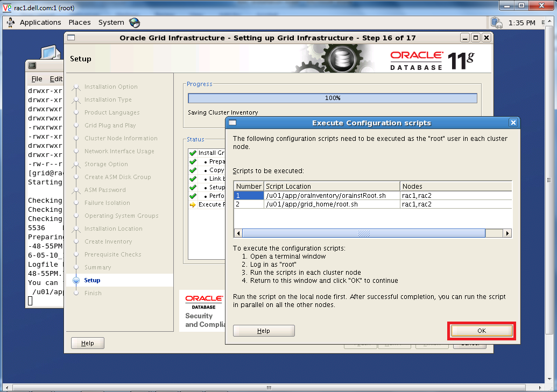Maximize the Oracle Grid Infrastructure window
The width and height of the screenshot is (557, 392).
tap(476, 38)
